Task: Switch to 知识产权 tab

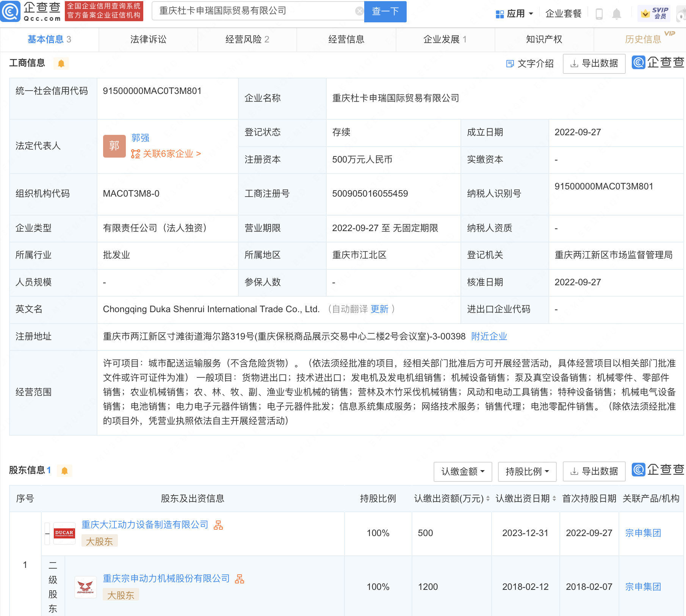Action: point(544,39)
